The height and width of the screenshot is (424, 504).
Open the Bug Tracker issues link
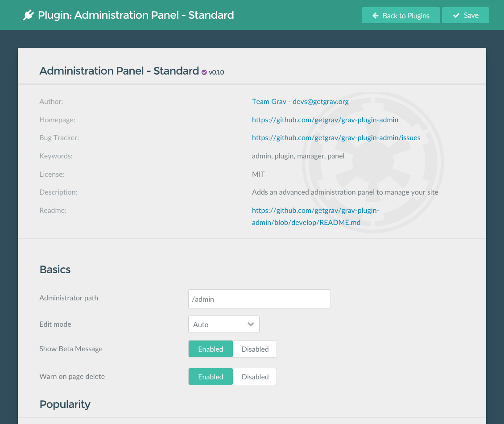click(x=336, y=137)
